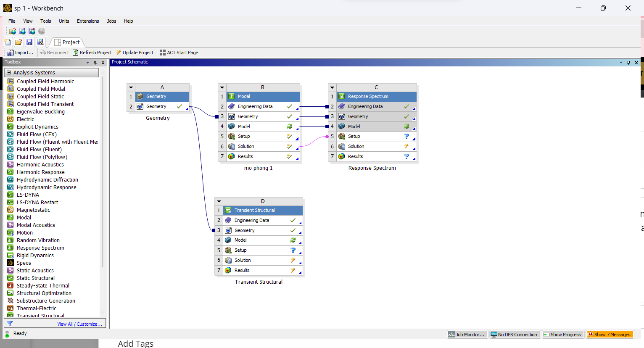
Task: Open the File menu
Action: pyautogui.click(x=12, y=21)
